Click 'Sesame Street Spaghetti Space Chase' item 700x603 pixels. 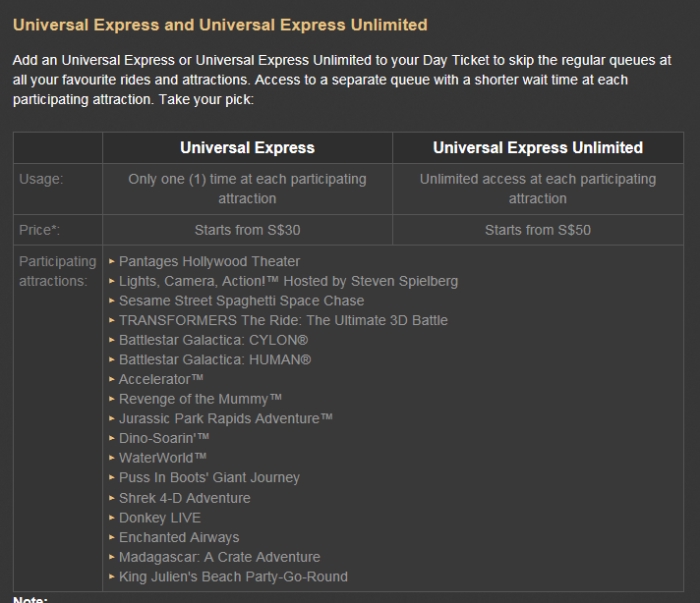click(x=242, y=300)
